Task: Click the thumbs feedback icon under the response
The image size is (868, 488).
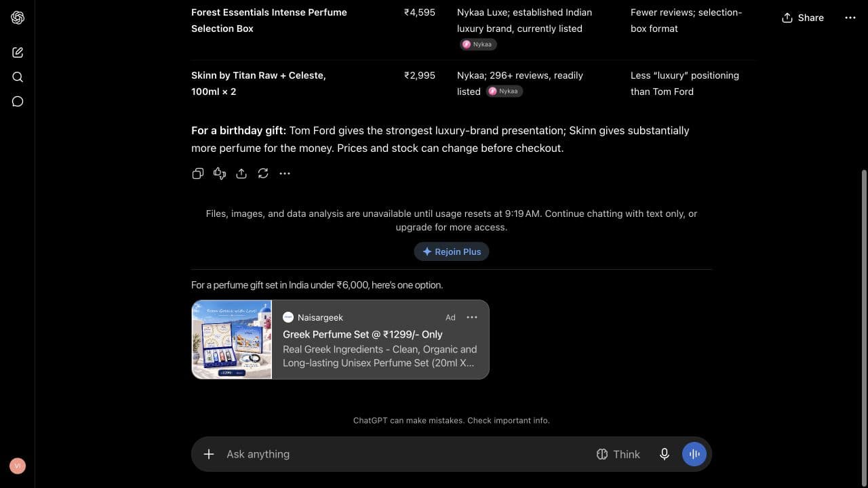Action: point(220,174)
